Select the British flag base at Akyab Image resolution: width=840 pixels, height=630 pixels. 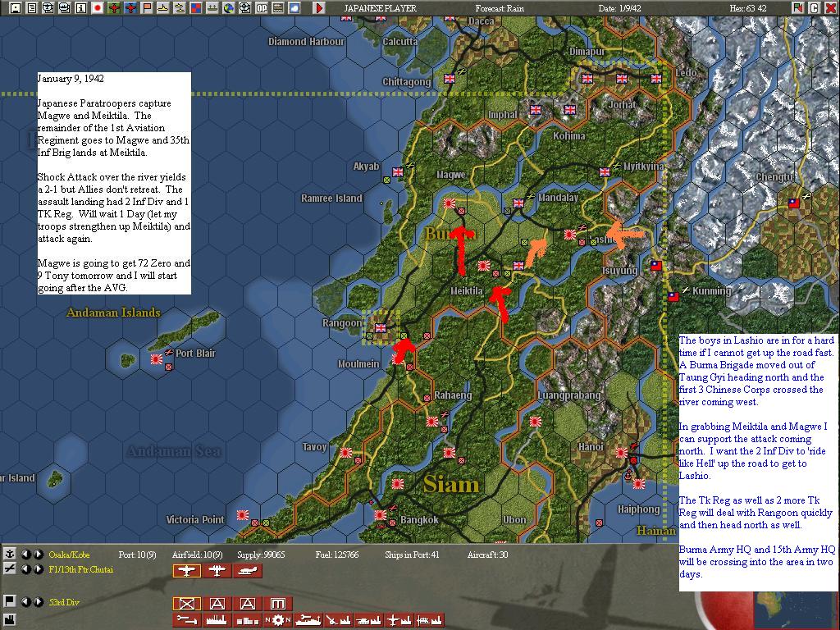coord(398,172)
